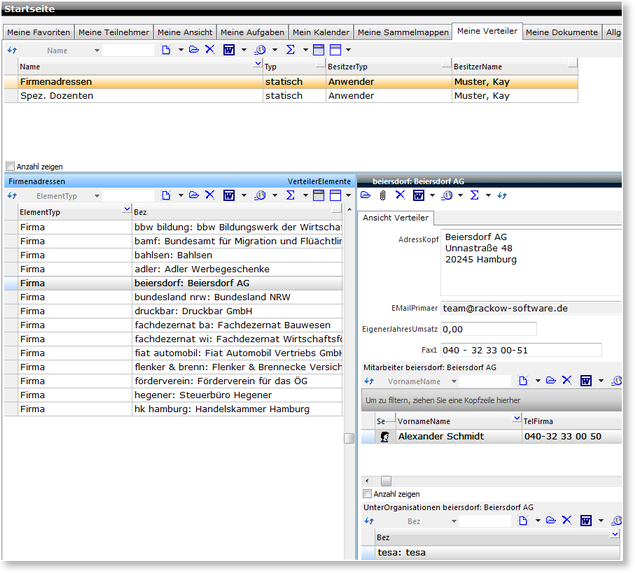Open the VornameName search-field dropdown
This screenshot has height=573, width=635.
[x=454, y=381]
